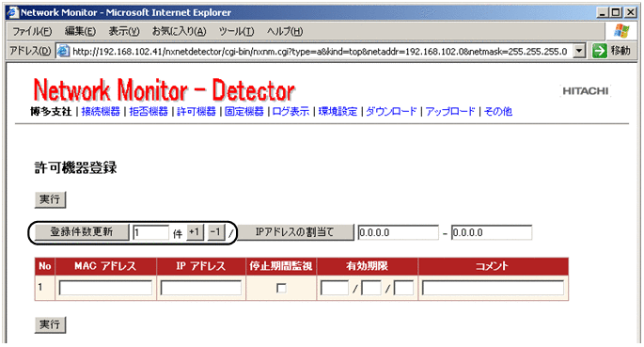The width and height of the screenshot is (644, 347).
Task: Click the middle 有効期限 month field
Action: (370, 288)
